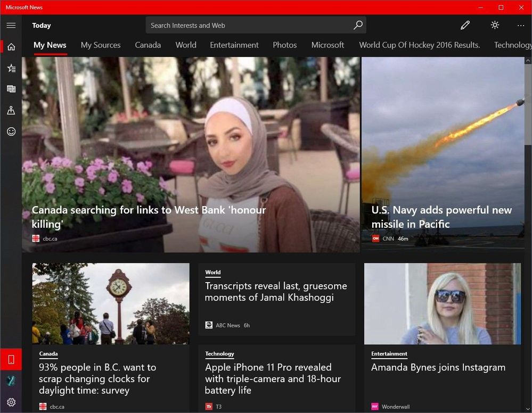Click the Canada category label on card
Image resolution: width=532 pixels, height=413 pixels.
click(x=48, y=354)
